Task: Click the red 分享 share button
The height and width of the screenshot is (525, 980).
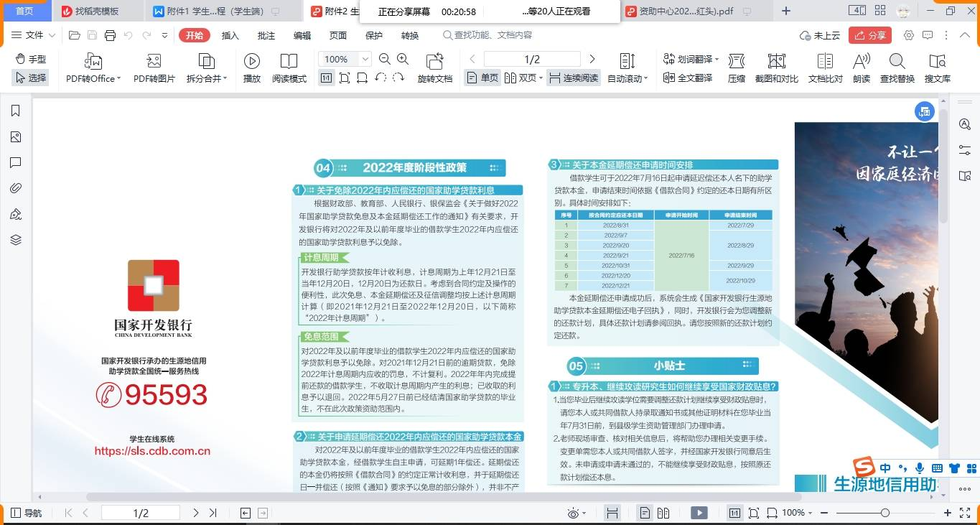Action: [x=869, y=35]
